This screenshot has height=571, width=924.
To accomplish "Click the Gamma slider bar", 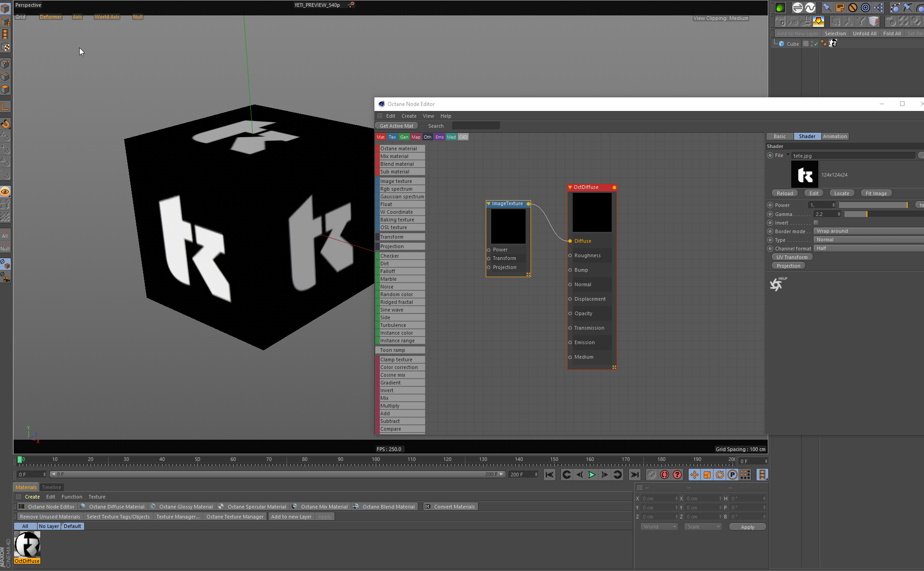I will (883, 214).
